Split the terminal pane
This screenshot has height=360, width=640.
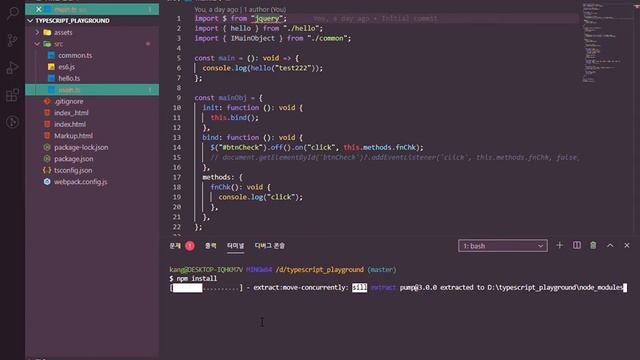point(577,245)
